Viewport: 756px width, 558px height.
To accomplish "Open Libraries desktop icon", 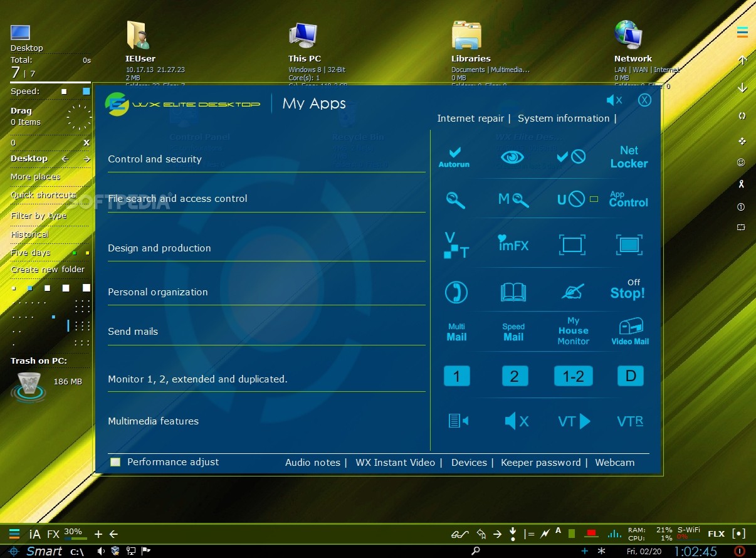I will click(x=466, y=35).
